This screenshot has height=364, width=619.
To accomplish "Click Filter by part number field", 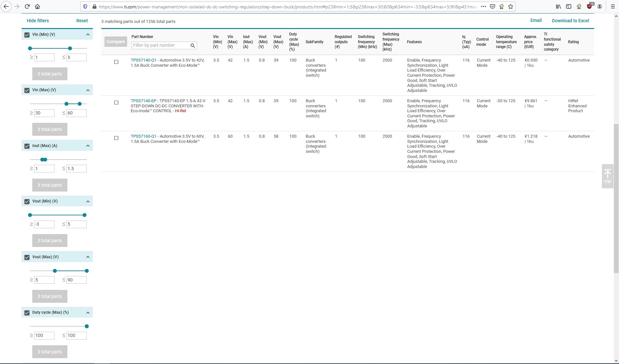I will coord(161,45).
